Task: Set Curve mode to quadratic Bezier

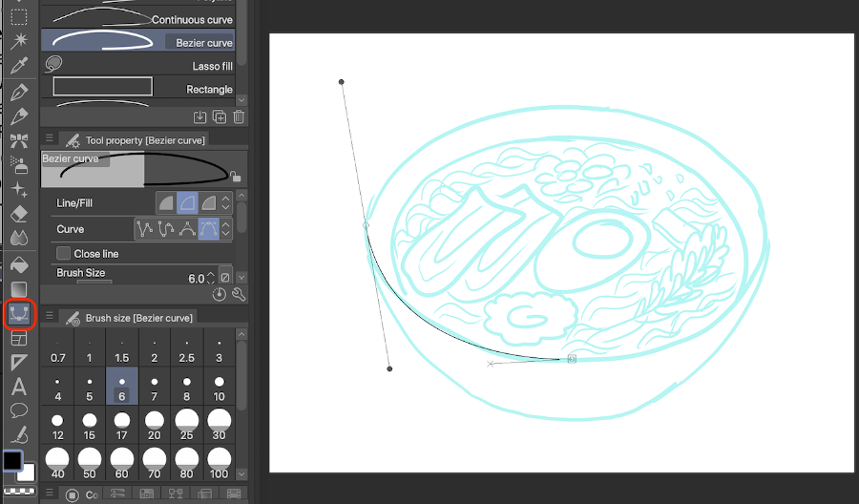Action: [187, 229]
